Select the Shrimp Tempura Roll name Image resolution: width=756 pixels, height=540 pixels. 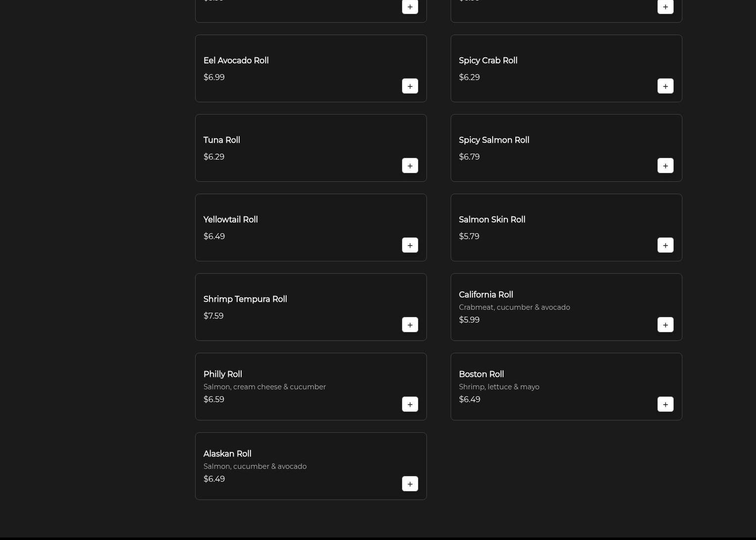point(245,299)
